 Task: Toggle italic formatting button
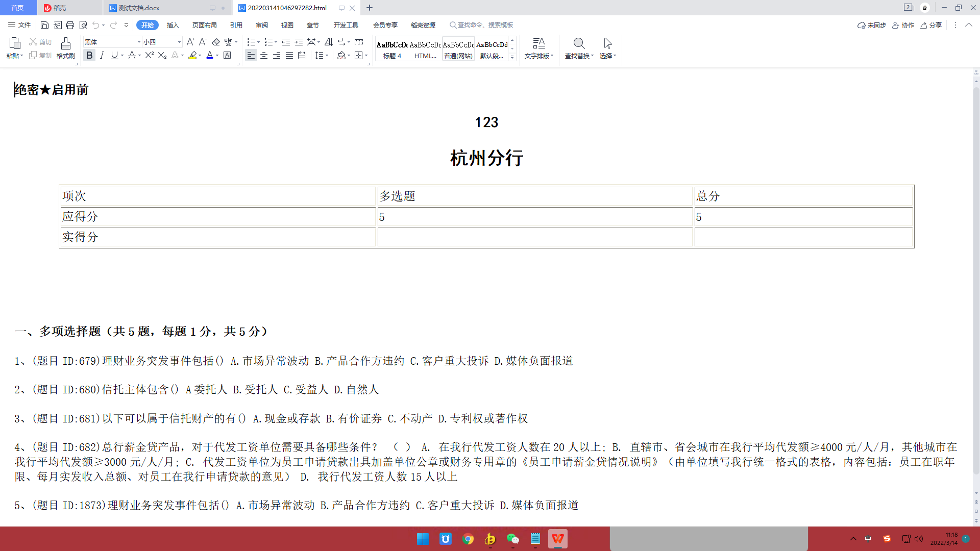(102, 55)
